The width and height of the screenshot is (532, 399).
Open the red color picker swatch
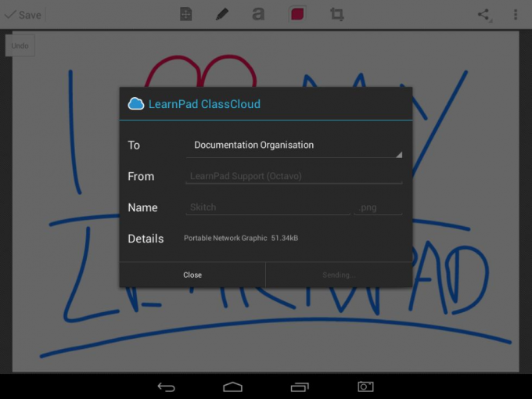[297, 14]
